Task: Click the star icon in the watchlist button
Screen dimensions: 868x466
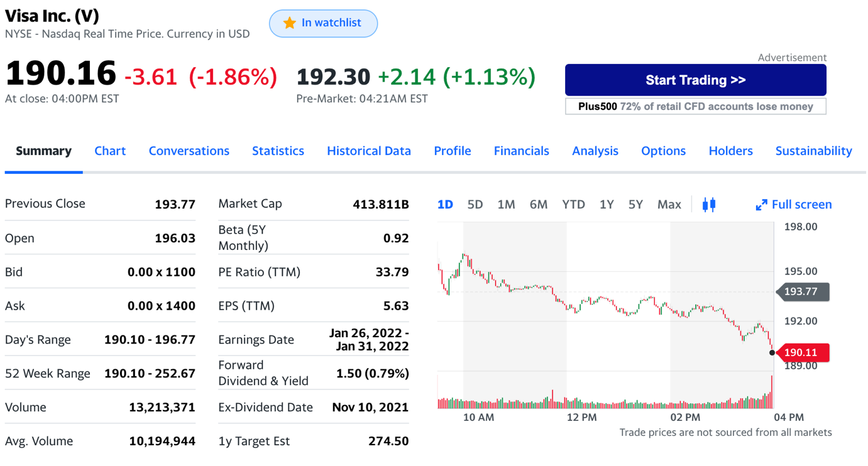Action: (x=289, y=23)
